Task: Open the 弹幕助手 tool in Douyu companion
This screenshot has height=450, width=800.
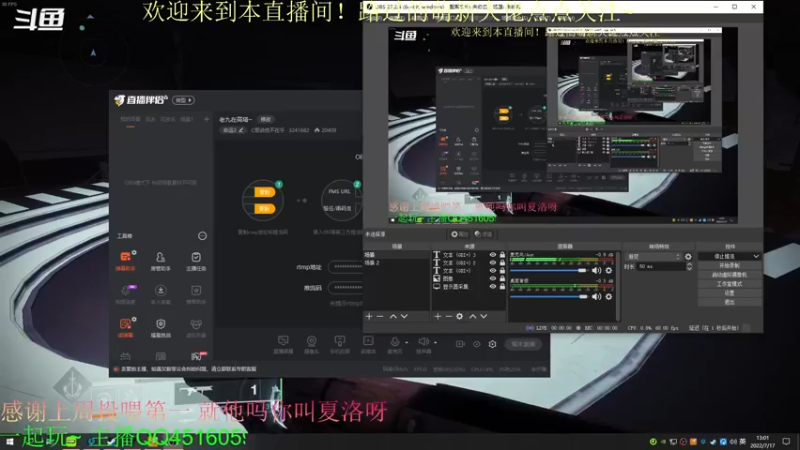Action: click(126, 259)
